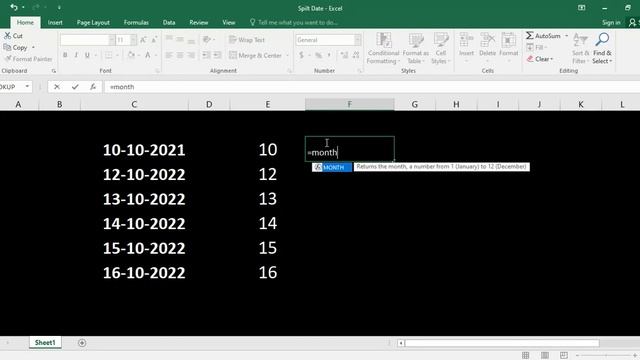The width and height of the screenshot is (640, 360).
Task: Click the Sign in link
Action: click(x=611, y=22)
